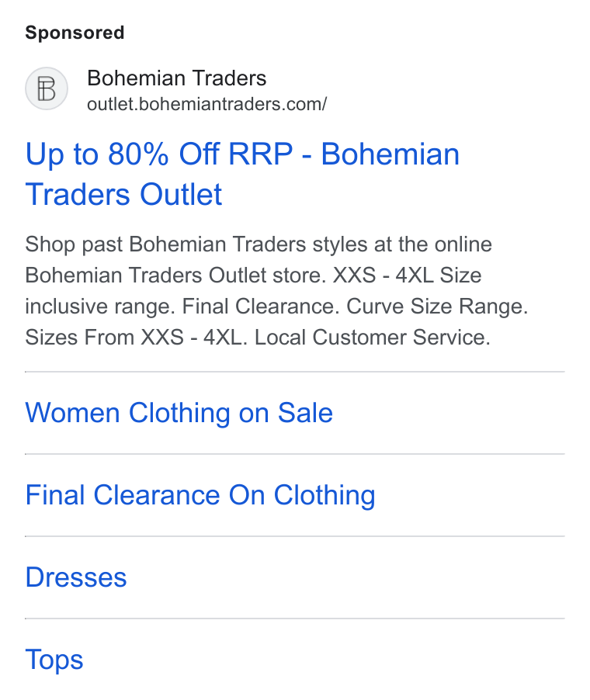Click the word Sale in Women Clothing link

pyautogui.click(x=306, y=413)
